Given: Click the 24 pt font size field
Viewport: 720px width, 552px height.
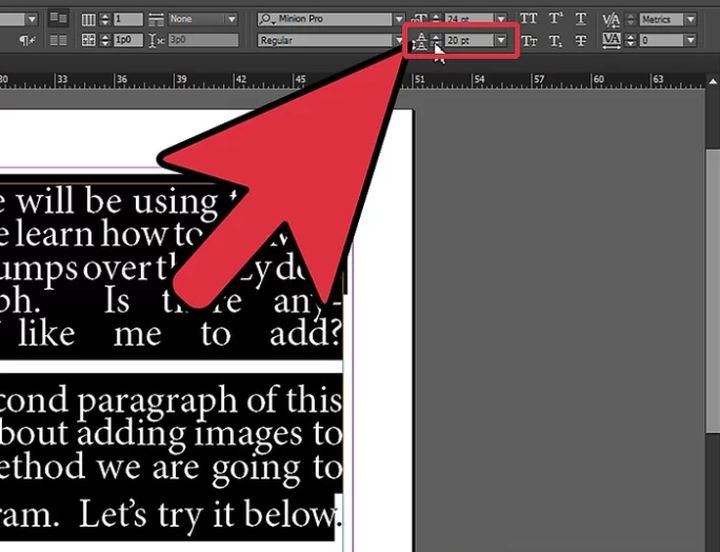Looking at the screenshot, I should click(470, 19).
